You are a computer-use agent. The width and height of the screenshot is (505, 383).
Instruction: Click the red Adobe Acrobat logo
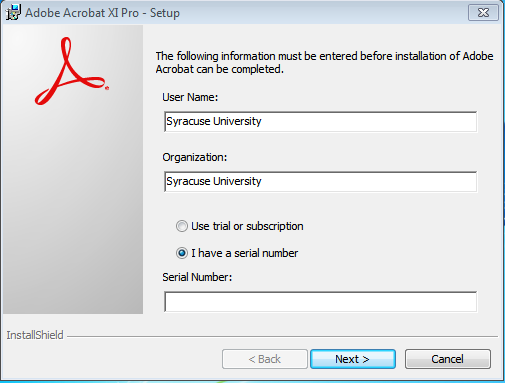(72, 71)
